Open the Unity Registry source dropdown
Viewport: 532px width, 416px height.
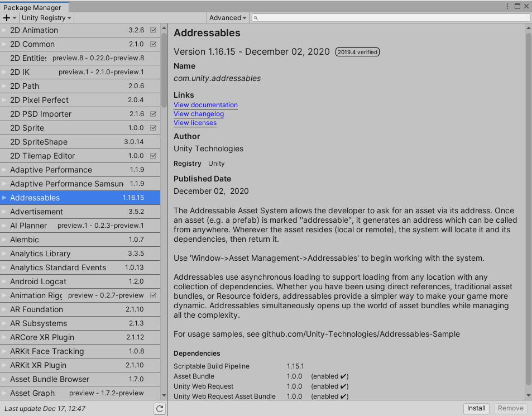46,18
